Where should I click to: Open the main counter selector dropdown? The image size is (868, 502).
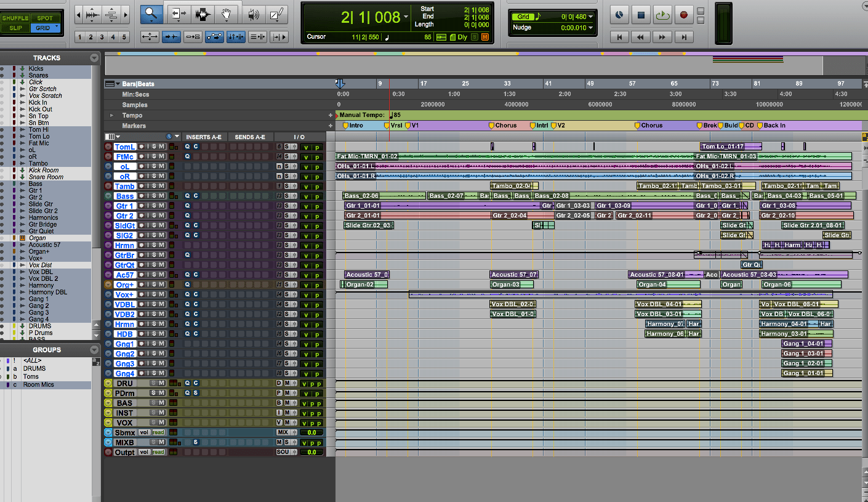pos(405,17)
